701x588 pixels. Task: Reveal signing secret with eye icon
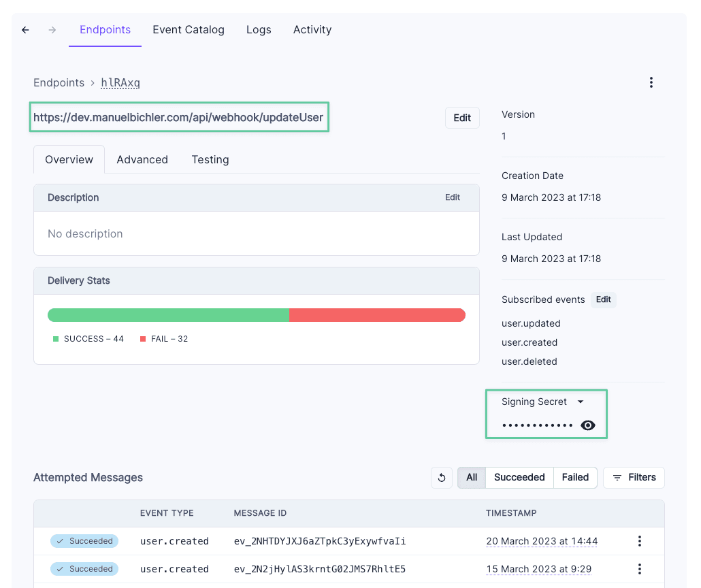587,425
